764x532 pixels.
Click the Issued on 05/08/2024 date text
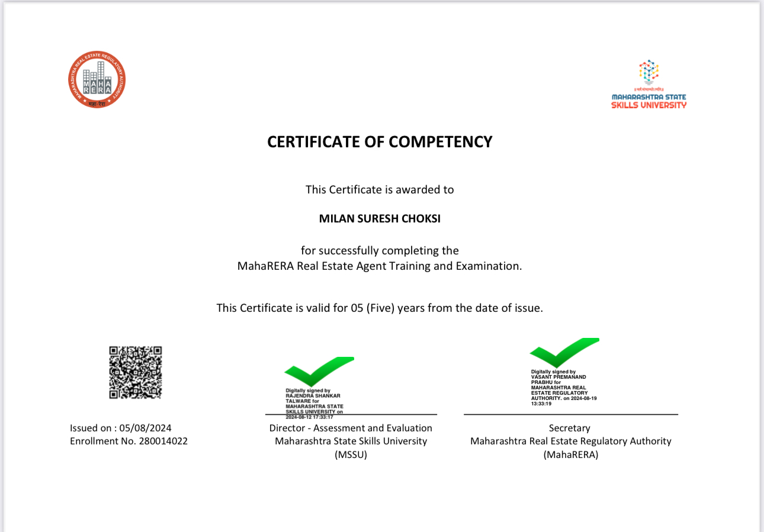(121, 428)
